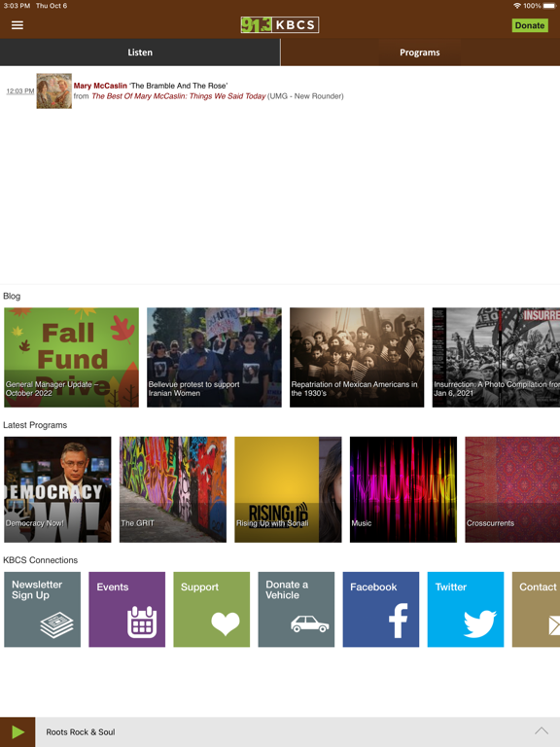The image size is (560, 747).
Task: Open the Mary McCaslin artist link
Action: 100,86
